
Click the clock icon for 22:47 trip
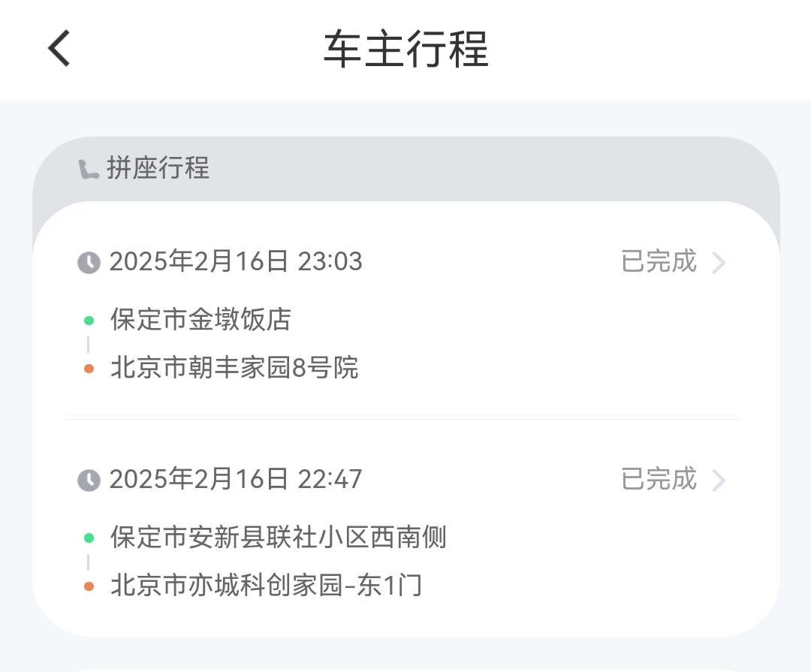coord(89,481)
